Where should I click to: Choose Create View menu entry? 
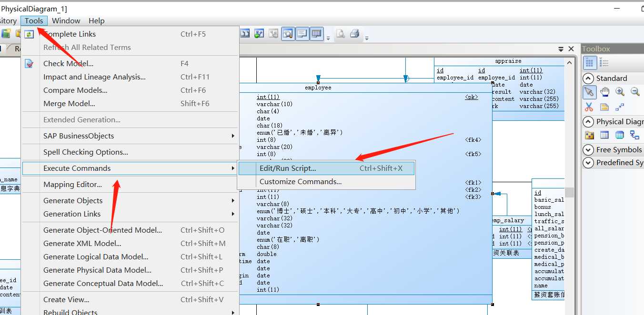tap(130, 300)
